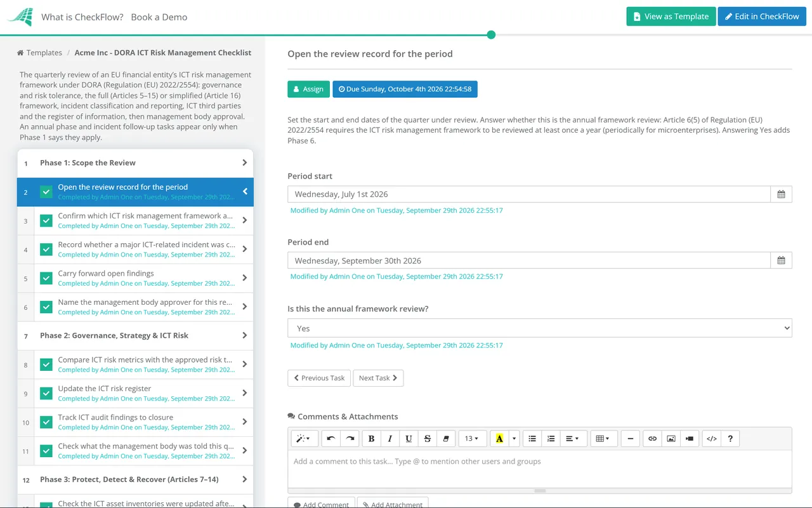Uncheck Open the review record for the period
The height and width of the screenshot is (508, 812).
46,192
